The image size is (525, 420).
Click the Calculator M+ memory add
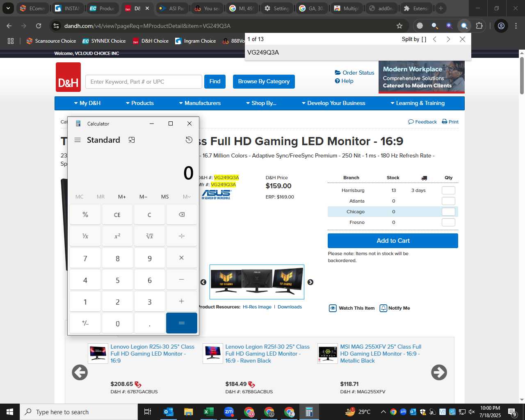(122, 197)
